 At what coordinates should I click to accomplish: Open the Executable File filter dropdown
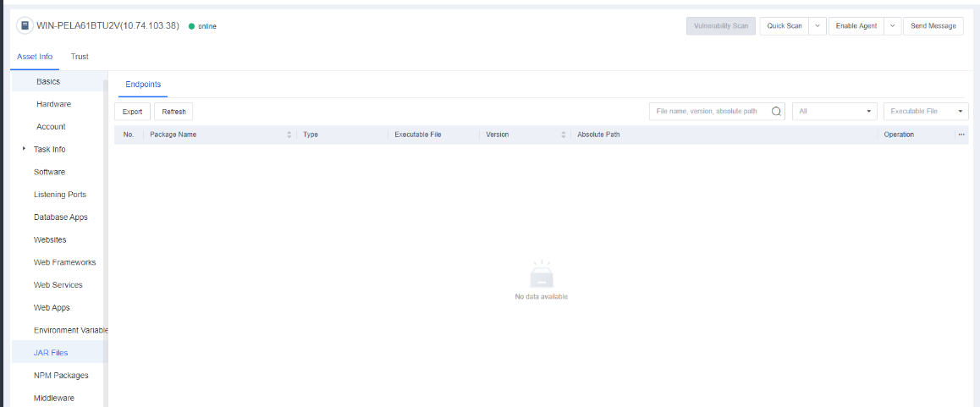click(926, 112)
